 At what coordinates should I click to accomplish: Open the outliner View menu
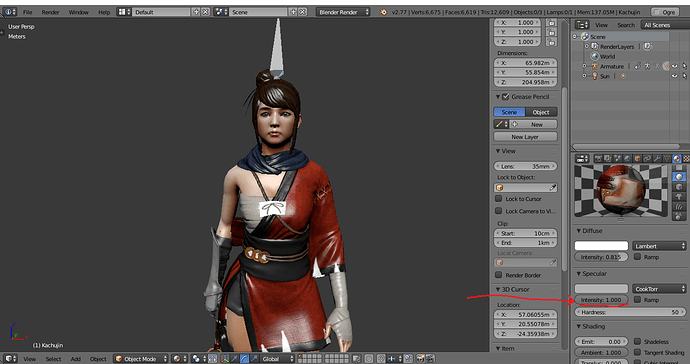[x=601, y=25]
